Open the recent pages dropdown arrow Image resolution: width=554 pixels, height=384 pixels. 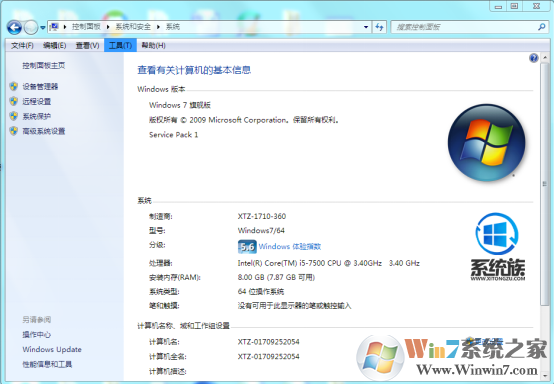coord(43,28)
